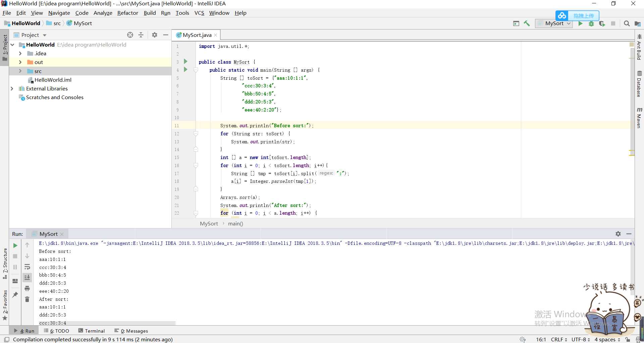Click the down arrow in the Run panel

[27, 256]
